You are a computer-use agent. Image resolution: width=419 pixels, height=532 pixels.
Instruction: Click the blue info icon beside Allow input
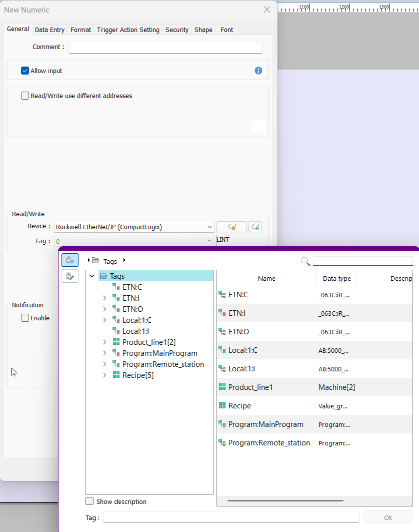[x=258, y=71]
